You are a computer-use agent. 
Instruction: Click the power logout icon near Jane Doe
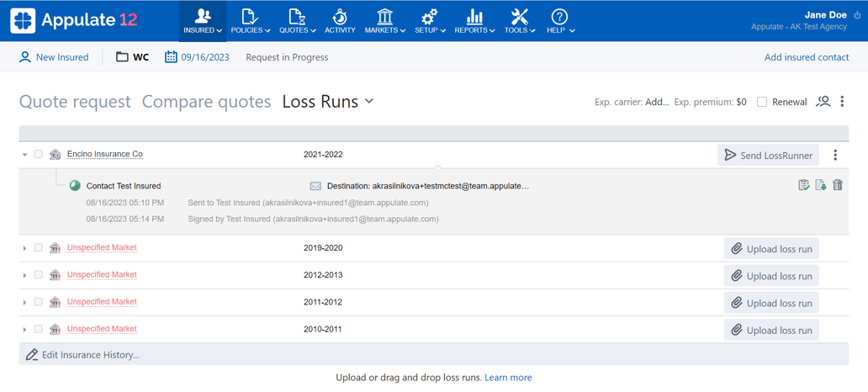[857, 15]
